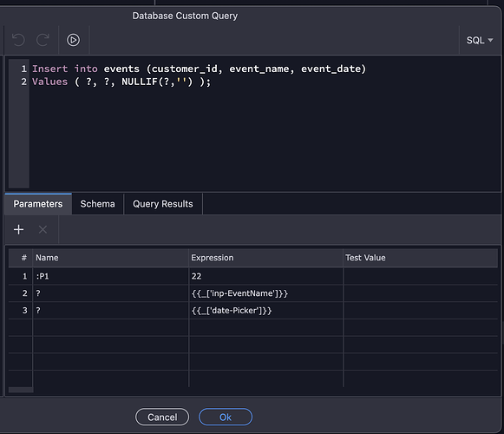
Task: Click the expression cell containing 22
Action: point(265,276)
